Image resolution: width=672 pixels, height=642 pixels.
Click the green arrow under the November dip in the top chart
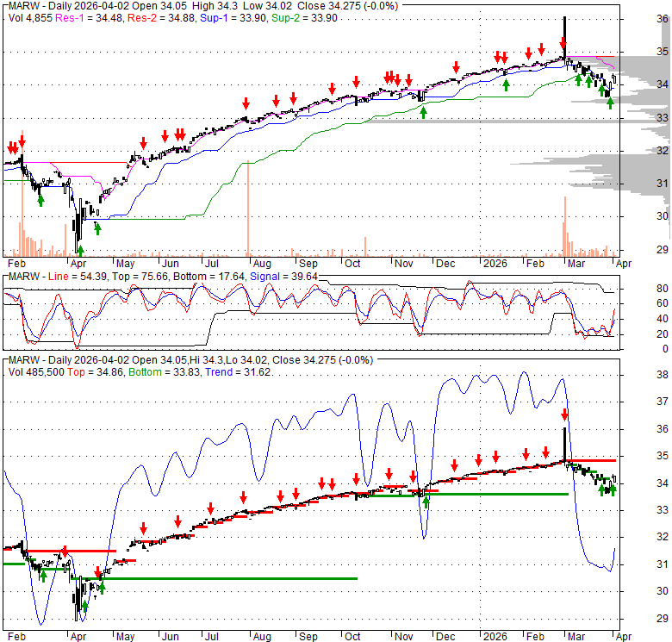click(x=423, y=112)
